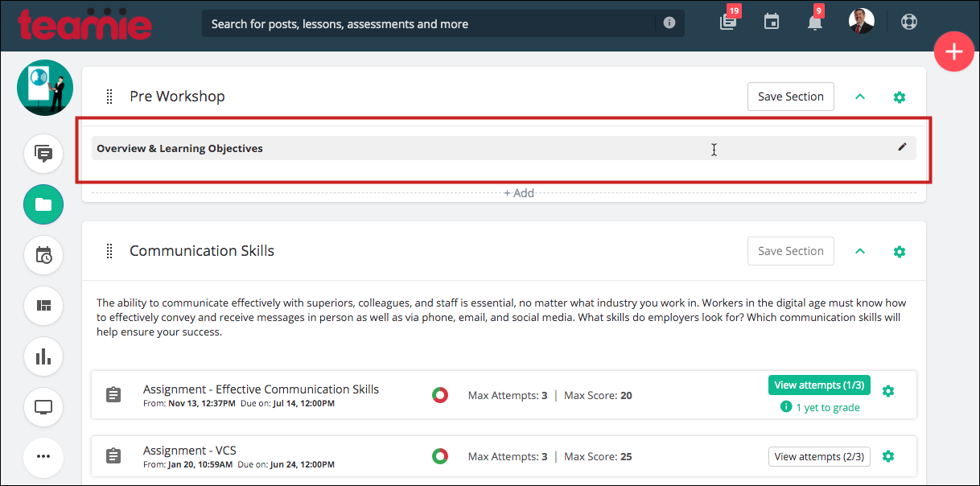
Task: Open the classroom presenter thumbnail in sidebar
Action: click(x=45, y=88)
